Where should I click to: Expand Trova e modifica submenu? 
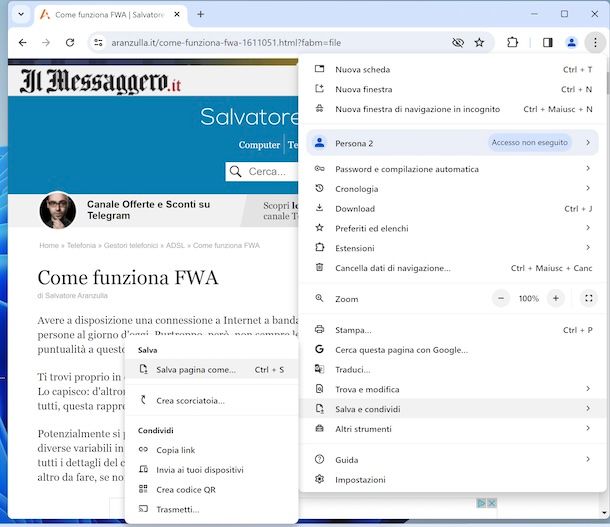pyautogui.click(x=453, y=390)
